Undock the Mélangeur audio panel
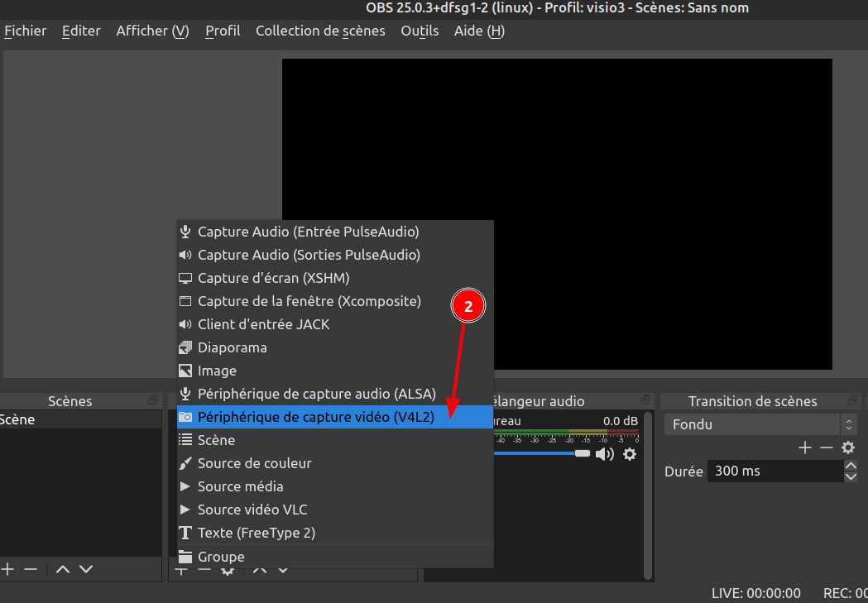 [x=645, y=400]
